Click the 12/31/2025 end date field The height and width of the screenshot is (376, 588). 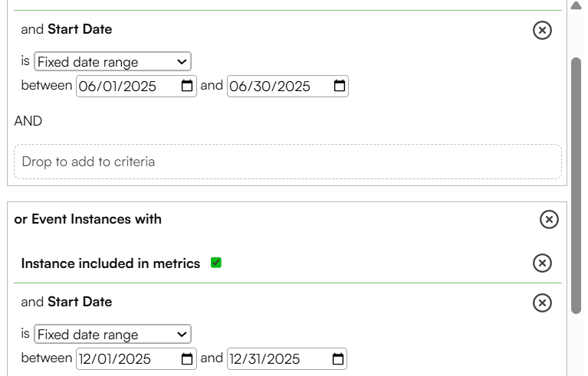pyautogui.click(x=287, y=359)
